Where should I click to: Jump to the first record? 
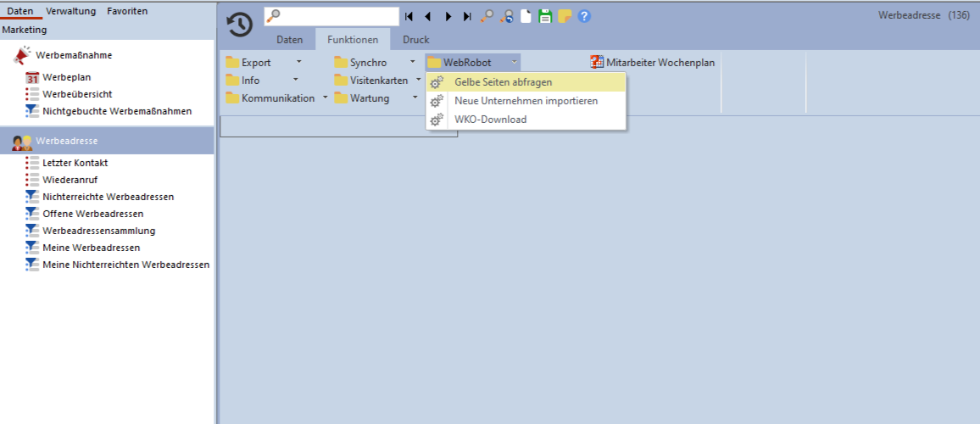409,16
